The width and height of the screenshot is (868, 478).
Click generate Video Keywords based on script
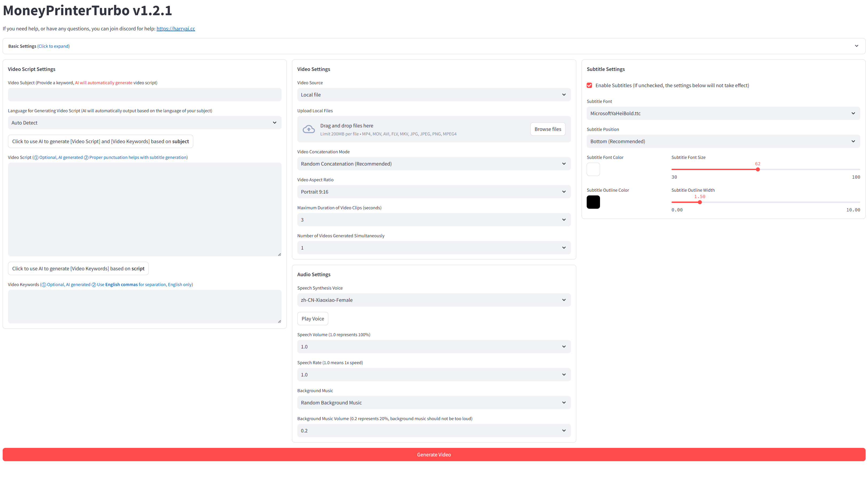(78, 269)
